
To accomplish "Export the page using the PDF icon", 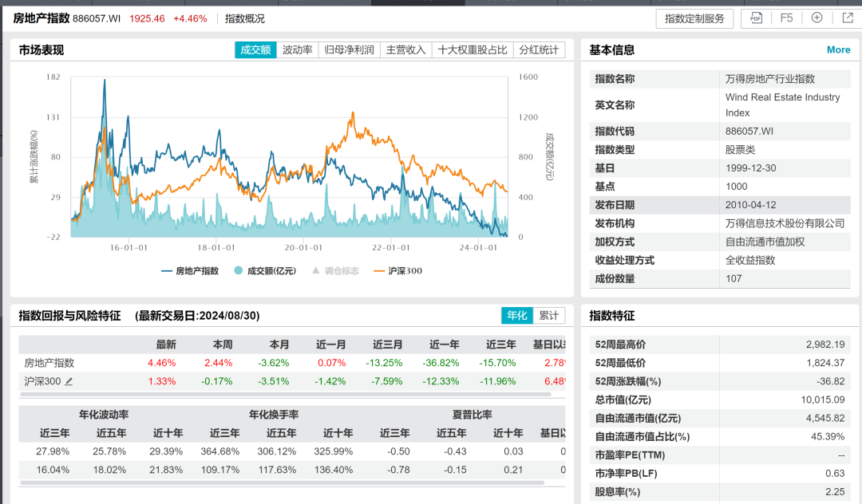I will click(x=756, y=18).
